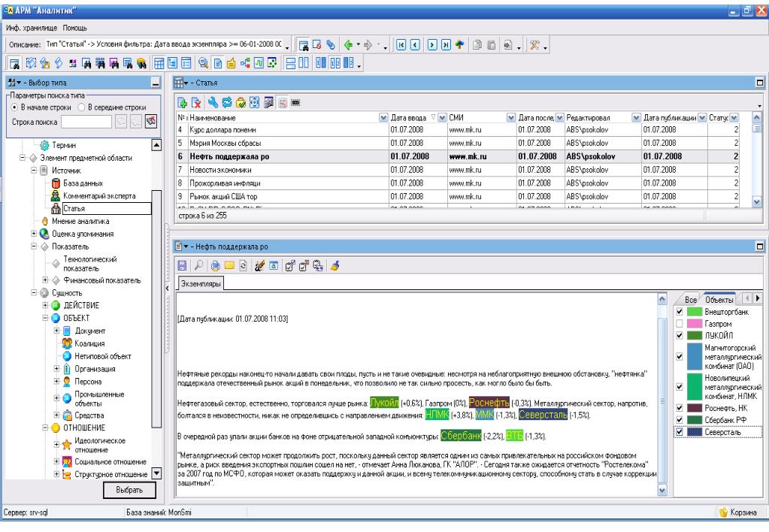Switch to the Экземпляры tab
Viewport: 769px width, 532px height.
click(201, 284)
